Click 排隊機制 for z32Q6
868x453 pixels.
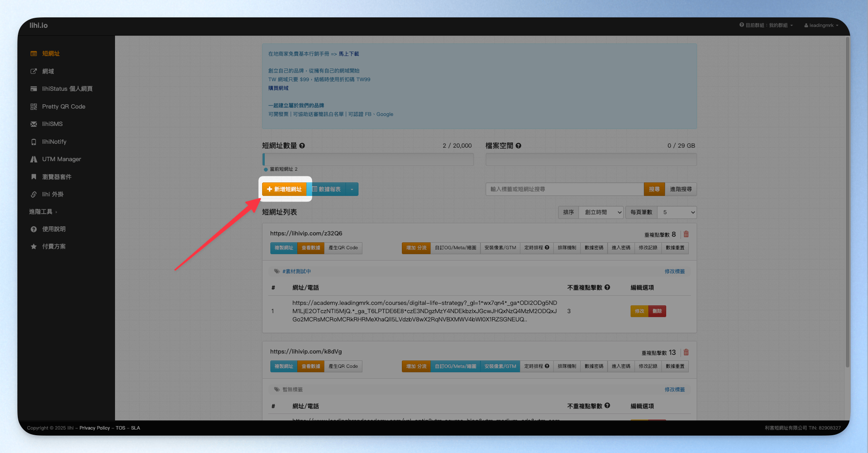coord(567,248)
